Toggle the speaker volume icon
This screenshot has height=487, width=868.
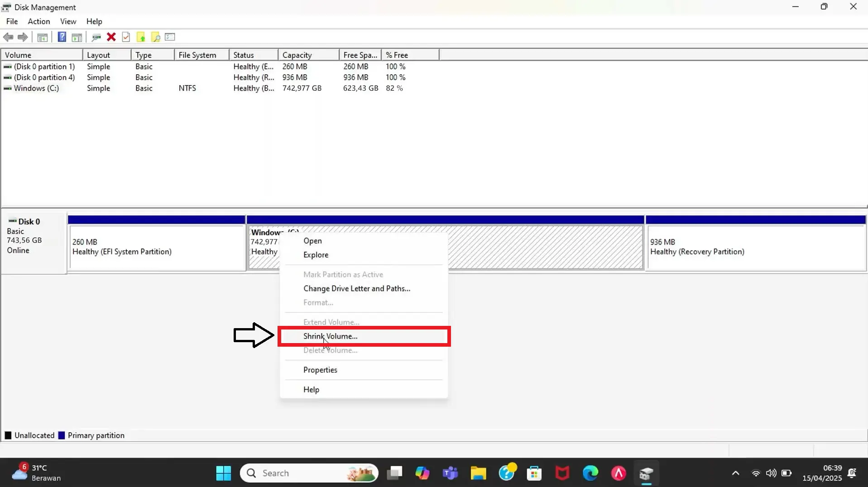(772, 473)
